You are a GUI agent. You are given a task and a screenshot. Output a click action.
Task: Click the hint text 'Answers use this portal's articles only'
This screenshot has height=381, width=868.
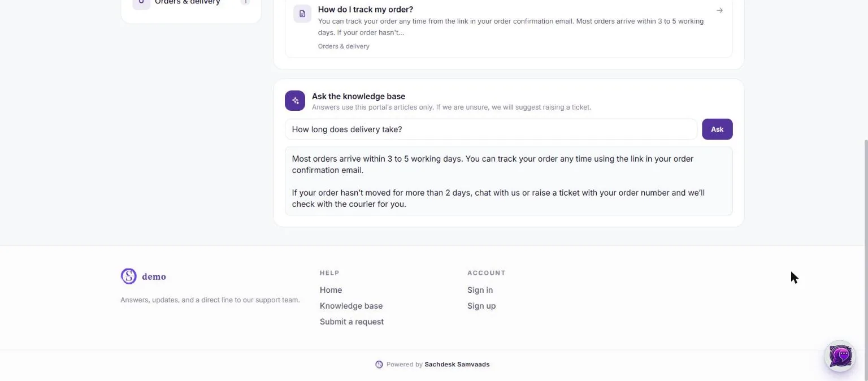[452, 107]
